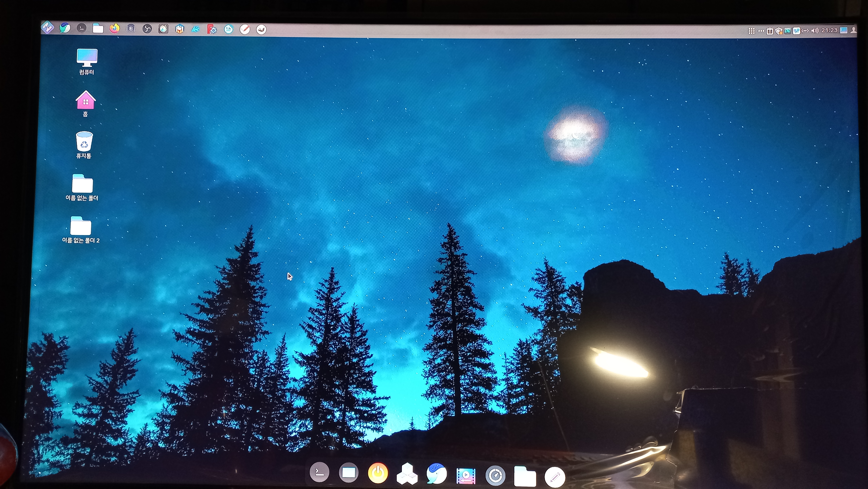
Task: Click the show desktop window icon in dock
Action: click(x=349, y=472)
